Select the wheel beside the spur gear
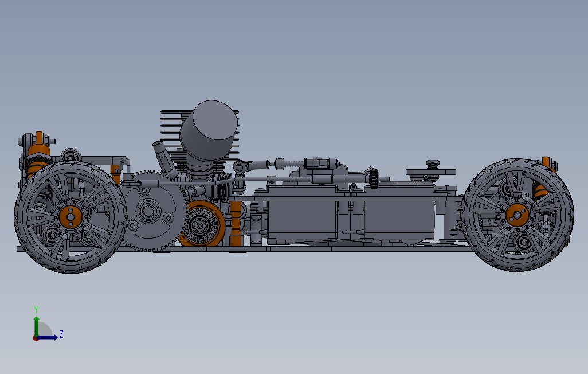588x374 pixels. [x=70, y=217]
